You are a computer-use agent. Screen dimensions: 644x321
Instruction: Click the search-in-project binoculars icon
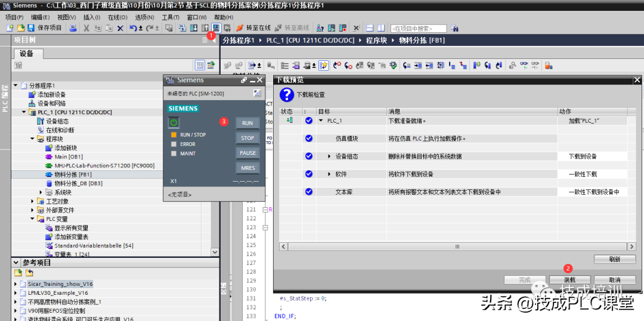tap(454, 28)
